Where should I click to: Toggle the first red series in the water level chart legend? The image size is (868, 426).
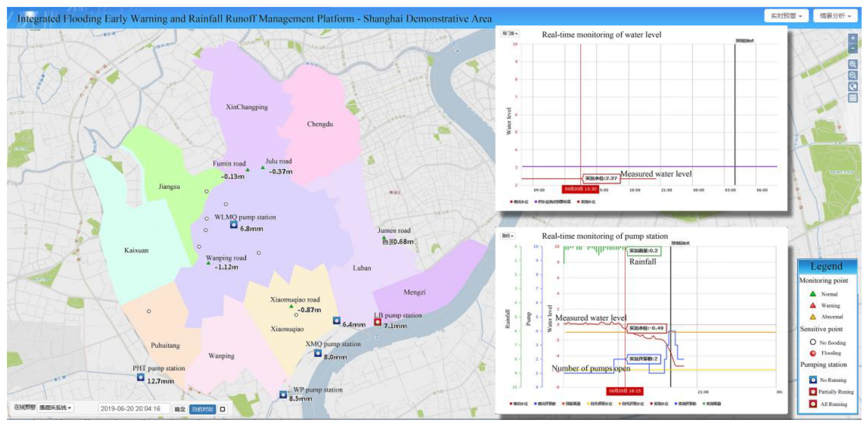(519, 202)
